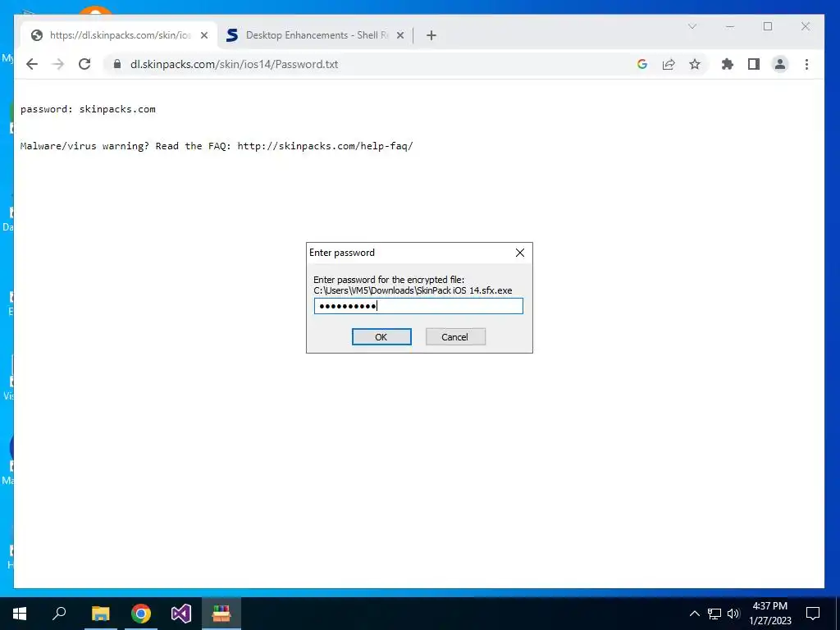This screenshot has width=840, height=630.
Task: Show hidden system tray icons
Action: coord(694,614)
